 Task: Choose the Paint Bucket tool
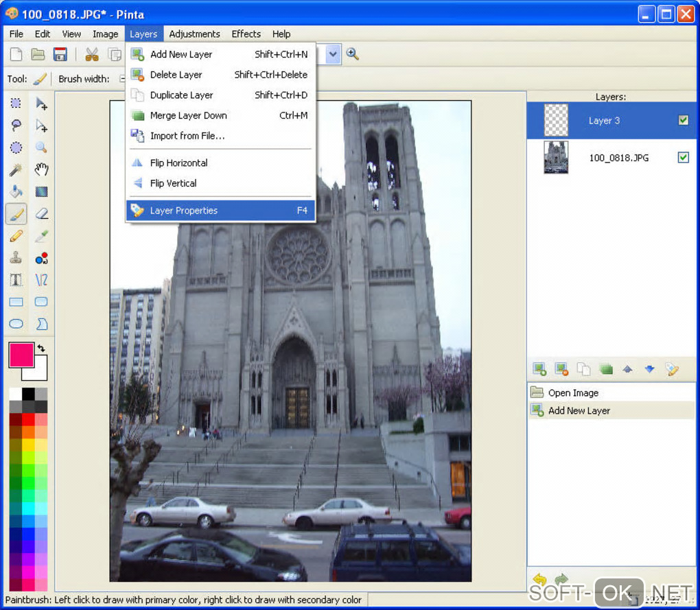(x=16, y=192)
